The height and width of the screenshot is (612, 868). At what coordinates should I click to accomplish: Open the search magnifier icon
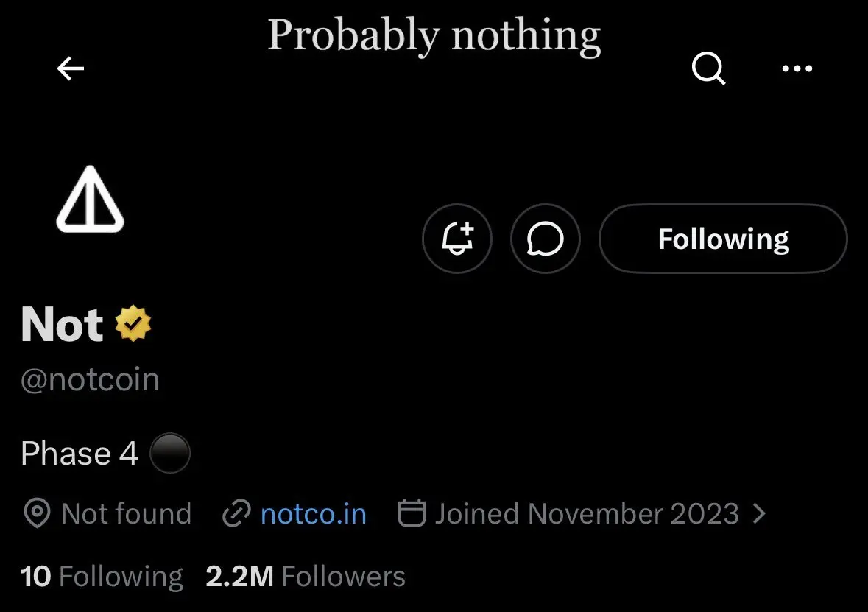(709, 69)
